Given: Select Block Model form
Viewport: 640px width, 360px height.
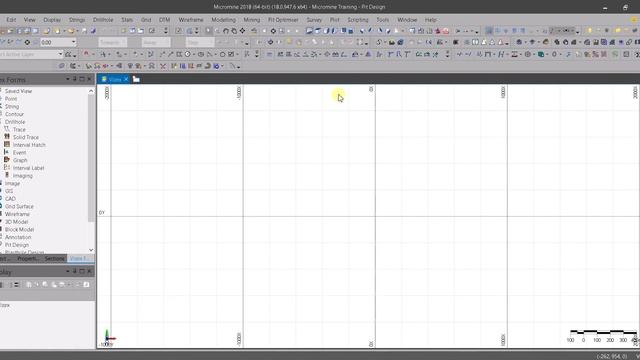Looking at the screenshot, I should tap(19, 229).
